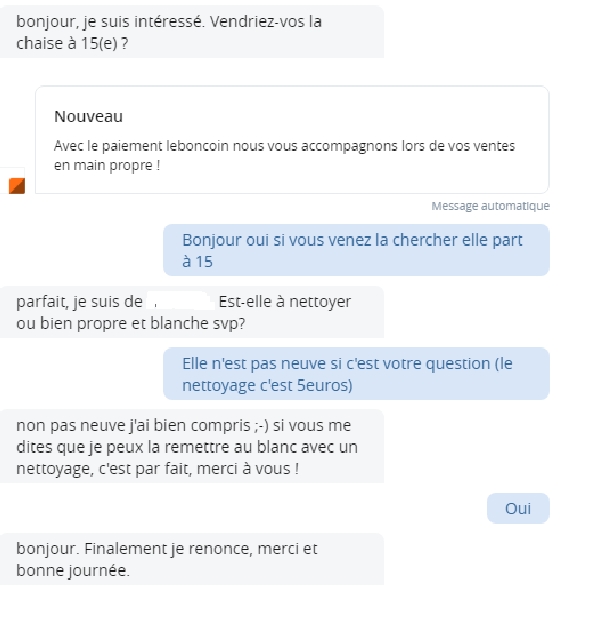602x622 pixels.
Task: Click the words "à 15" in the blue reply
Action: click(198, 261)
